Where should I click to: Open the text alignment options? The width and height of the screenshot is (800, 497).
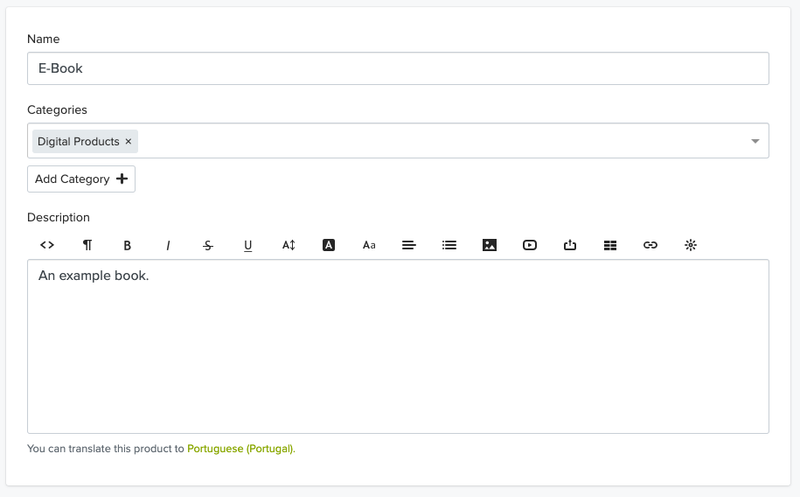(409, 245)
